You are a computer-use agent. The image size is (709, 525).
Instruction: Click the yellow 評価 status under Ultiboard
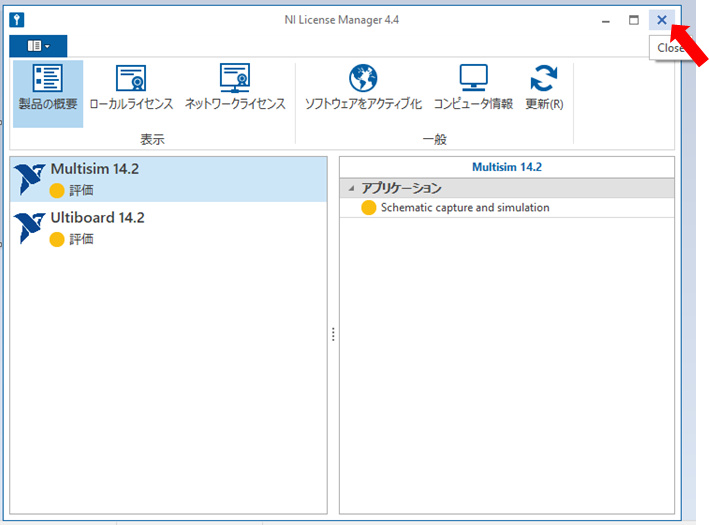71,239
